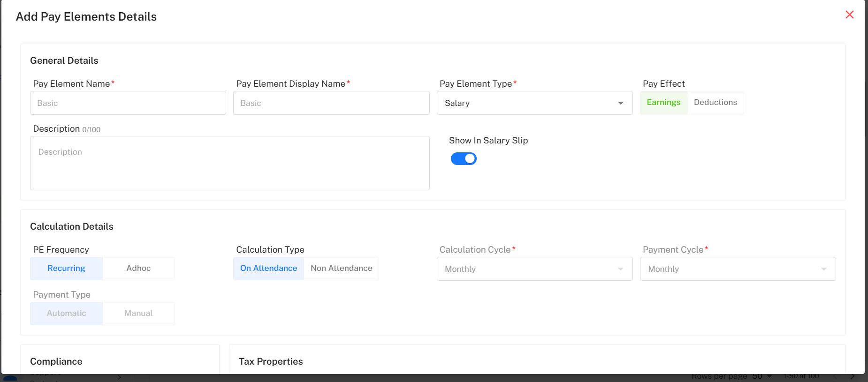Close the Add Pay Elements dialog
This screenshot has height=382, width=868.
click(x=849, y=15)
